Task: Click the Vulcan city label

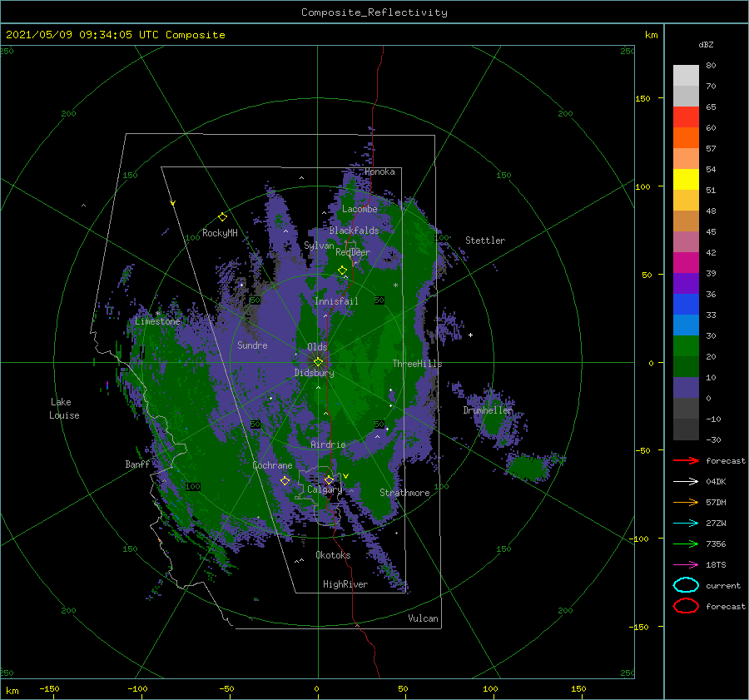Action: [x=424, y=618]
